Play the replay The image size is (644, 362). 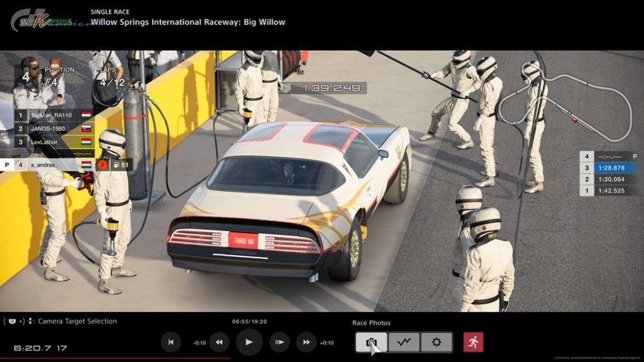click(x=249, y=342)
